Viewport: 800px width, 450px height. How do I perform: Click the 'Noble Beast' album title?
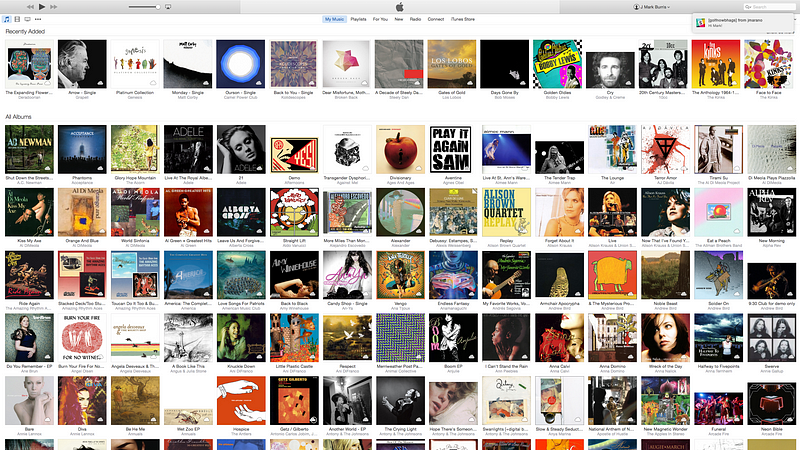tap(665, 304)
